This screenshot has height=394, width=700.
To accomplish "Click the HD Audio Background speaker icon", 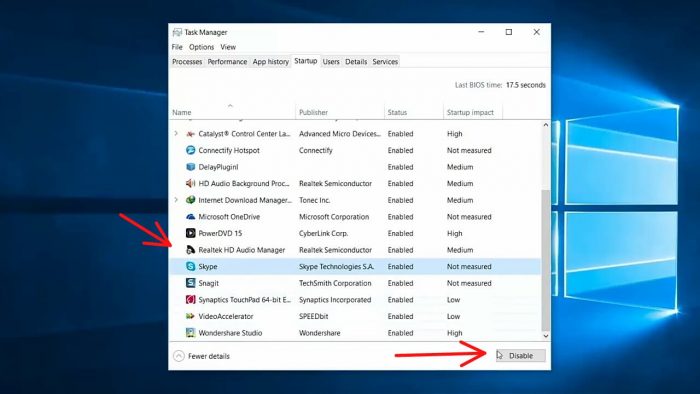I will coord(191,183).
